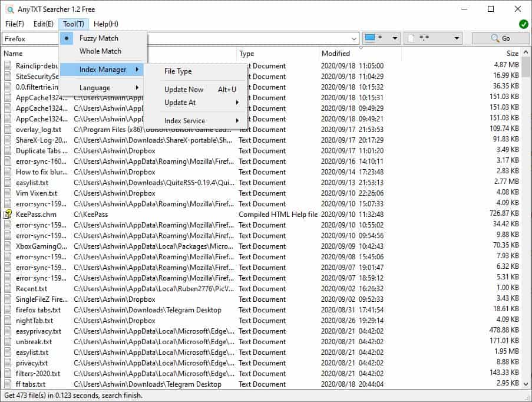
Task: Close the Tool(T) menu
Action: (74, 24)
